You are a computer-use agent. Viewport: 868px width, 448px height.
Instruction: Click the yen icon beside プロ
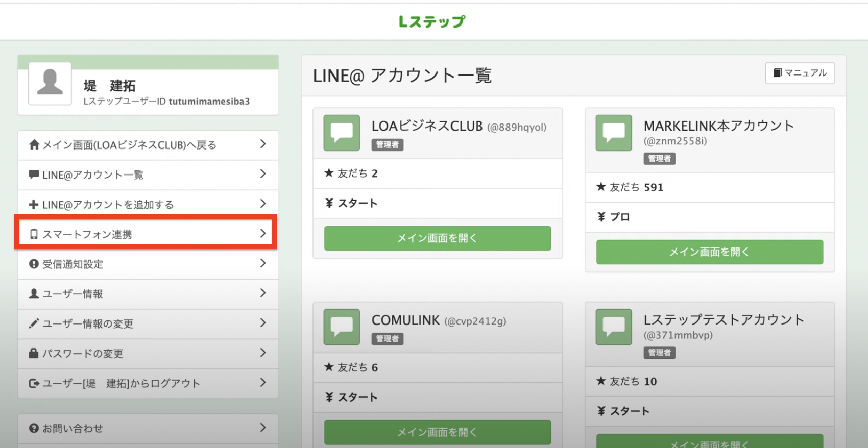(x=601, y=217)
